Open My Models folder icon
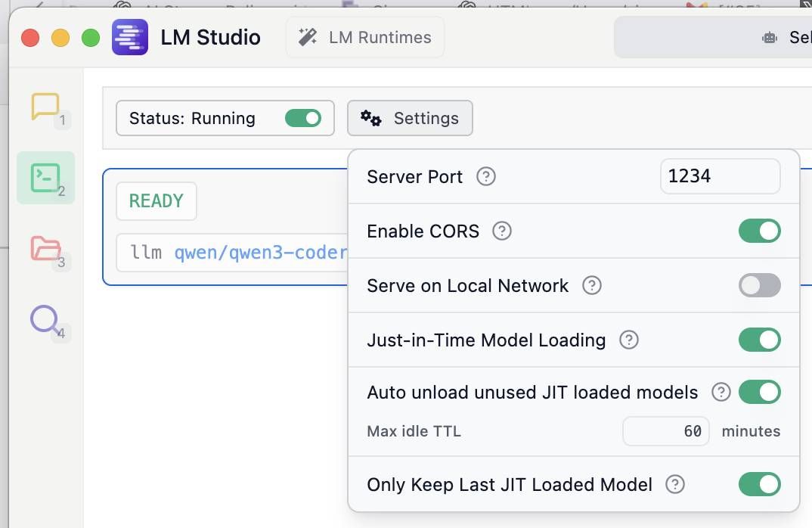This screenshot has height=528, width=812. point(45,249)
